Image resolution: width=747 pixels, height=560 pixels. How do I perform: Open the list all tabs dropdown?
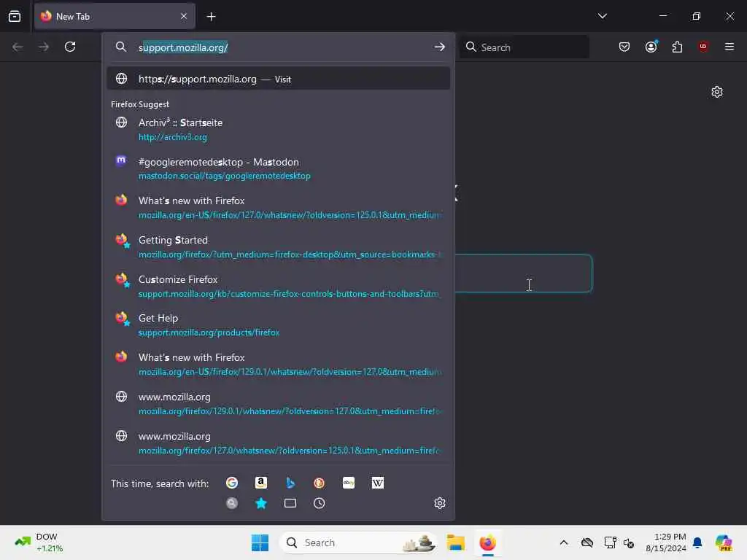tap(602, 16)
